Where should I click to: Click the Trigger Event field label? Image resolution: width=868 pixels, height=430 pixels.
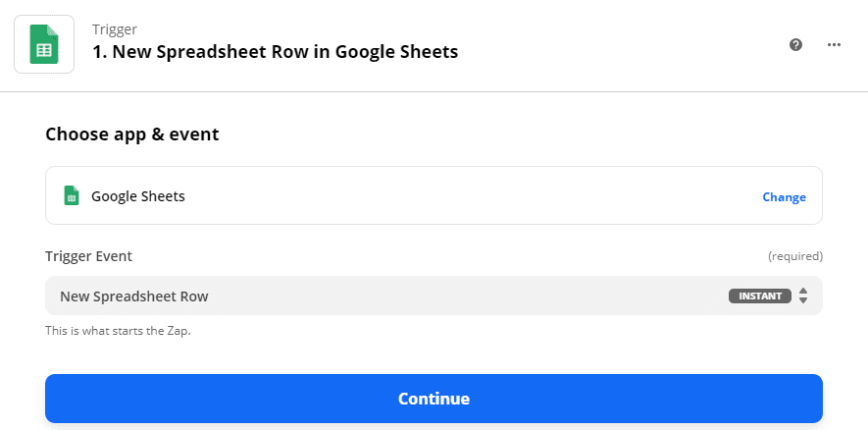tap(88, 256)
